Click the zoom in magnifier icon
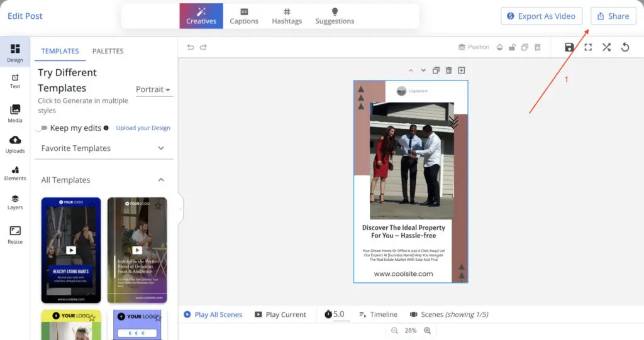 tap(428, 331)
